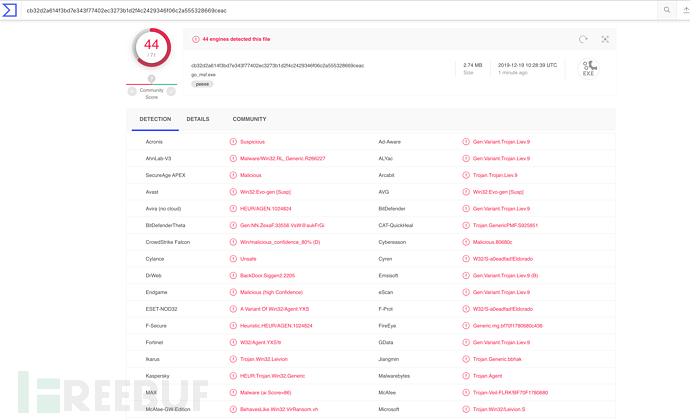Open the Details tab

point(198,119)
